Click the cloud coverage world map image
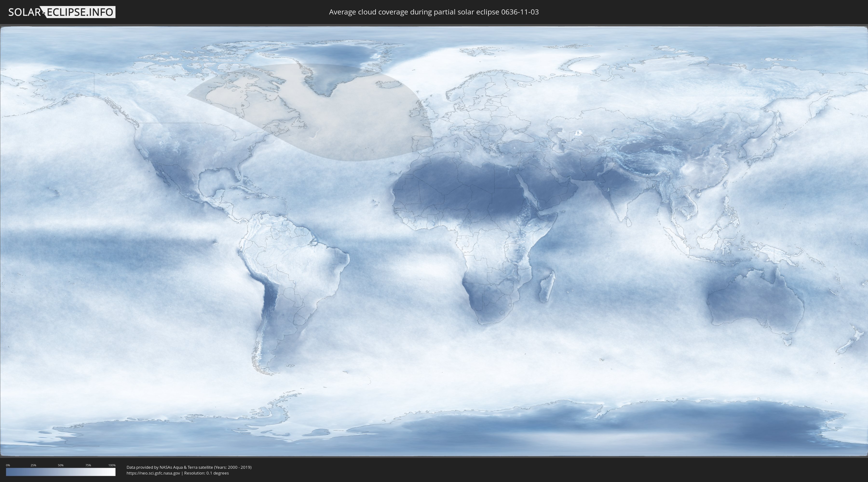Image resolution: width=868 pixels, height=482 pixels. [434, 241]
